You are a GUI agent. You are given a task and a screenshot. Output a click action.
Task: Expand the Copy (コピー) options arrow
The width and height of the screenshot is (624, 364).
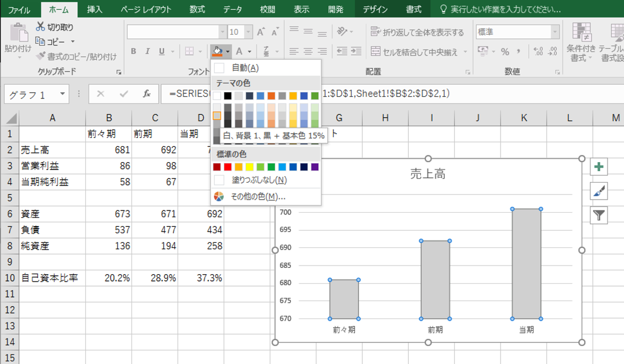coord(73,42)
